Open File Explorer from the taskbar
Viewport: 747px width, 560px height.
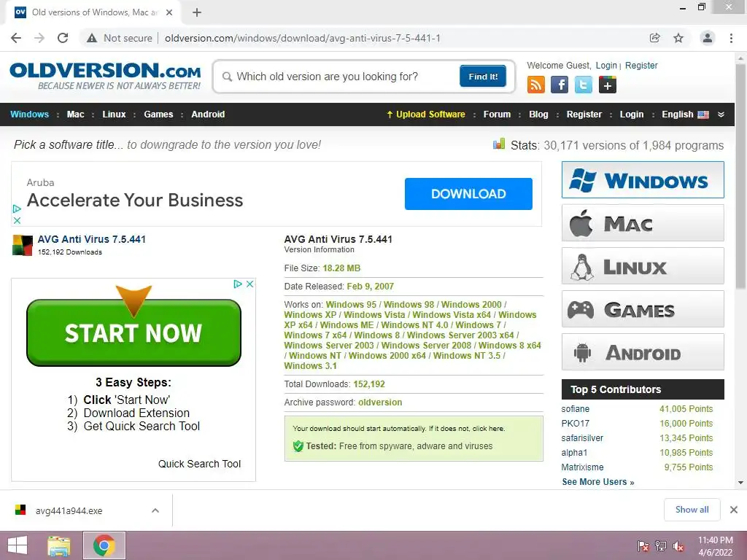pyautogui.click(x=59, y=545)
